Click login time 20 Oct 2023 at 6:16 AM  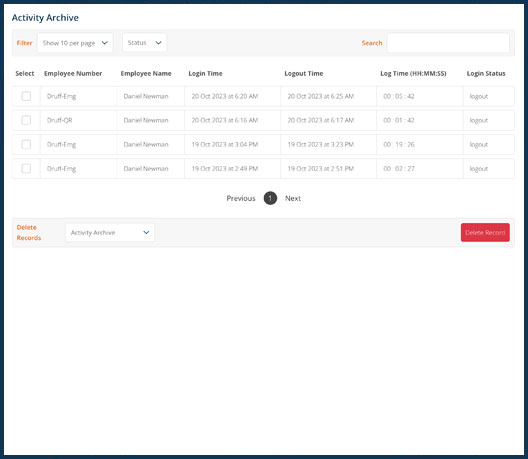[x=225, y=120]
